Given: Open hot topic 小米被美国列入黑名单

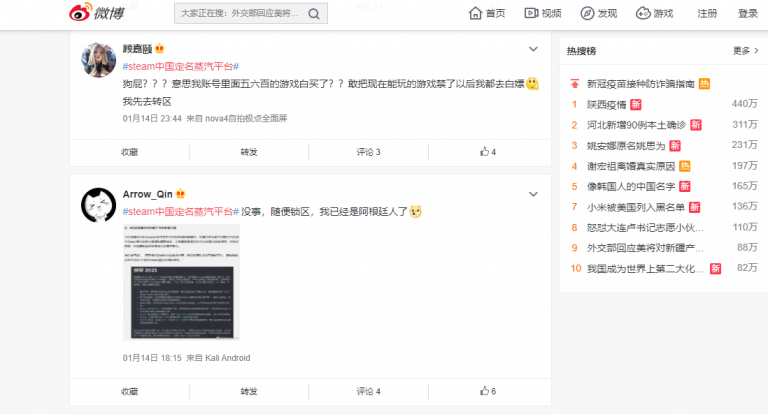Looking at the screenshot, I should click(636, 207).
